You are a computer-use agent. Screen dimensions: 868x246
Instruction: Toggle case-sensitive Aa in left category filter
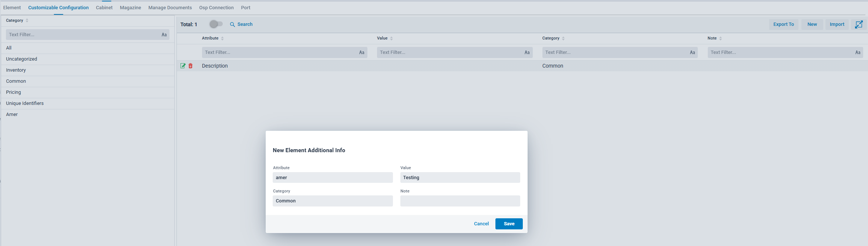(164, 35)
